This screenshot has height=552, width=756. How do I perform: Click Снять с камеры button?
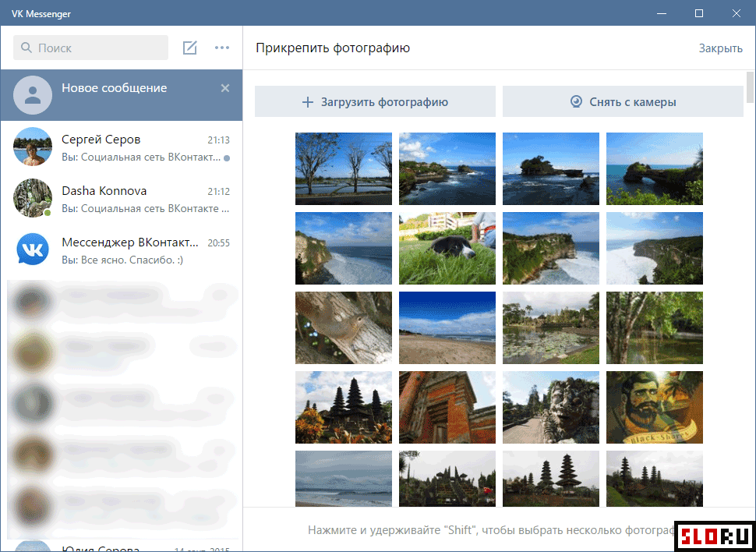point(623,102)
